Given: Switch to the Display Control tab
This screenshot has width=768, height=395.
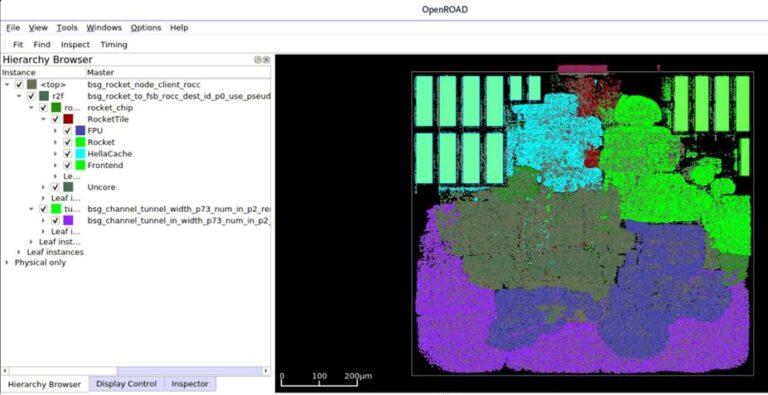Looking at the screenshot, I should tap(126, 384).
